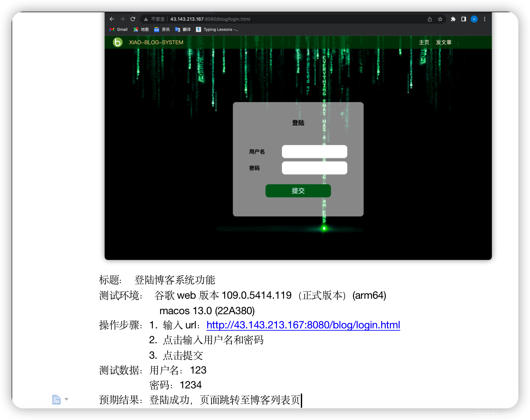
Task: Click the XIAO-BLOG-SYSTEM title
Action: click(x=156, y=42)
